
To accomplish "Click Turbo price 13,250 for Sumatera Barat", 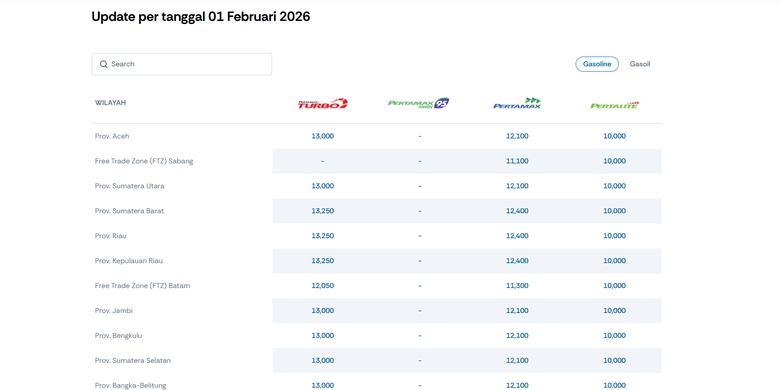I will click(323, 211).
